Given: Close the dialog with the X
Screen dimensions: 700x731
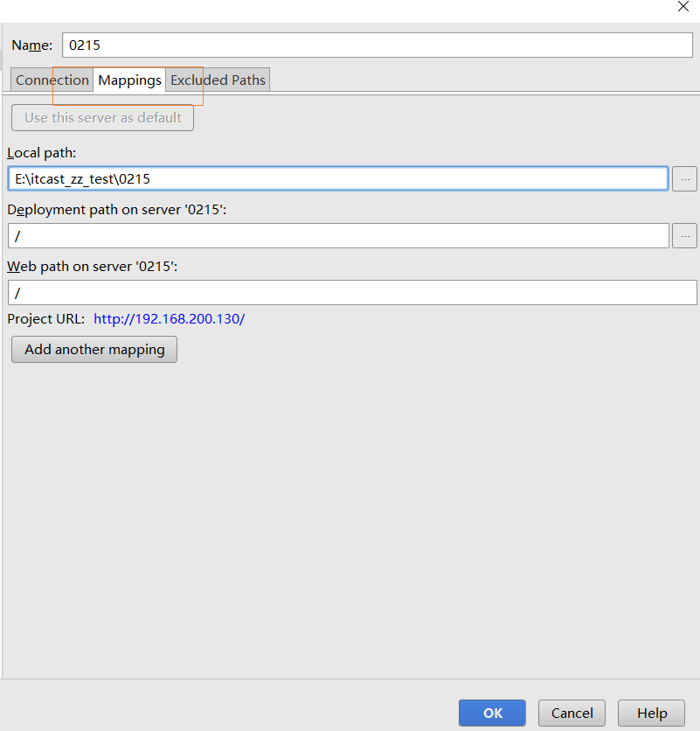Looking at the screenshot, I should point(683,7).
